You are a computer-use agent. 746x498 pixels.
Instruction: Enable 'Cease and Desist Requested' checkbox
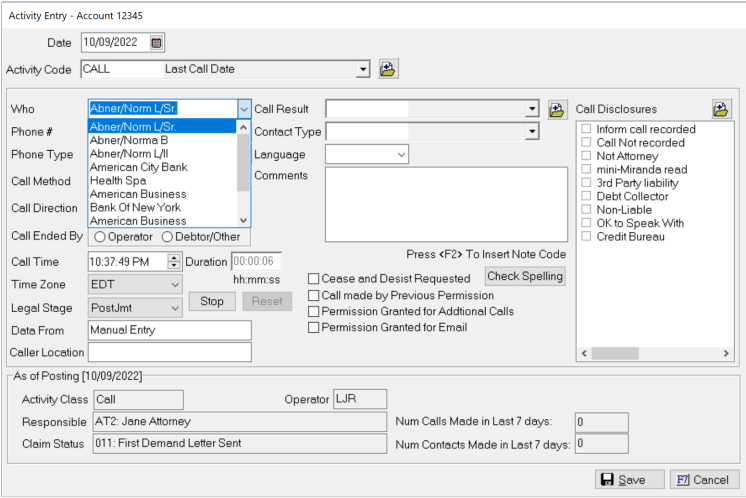314,279
